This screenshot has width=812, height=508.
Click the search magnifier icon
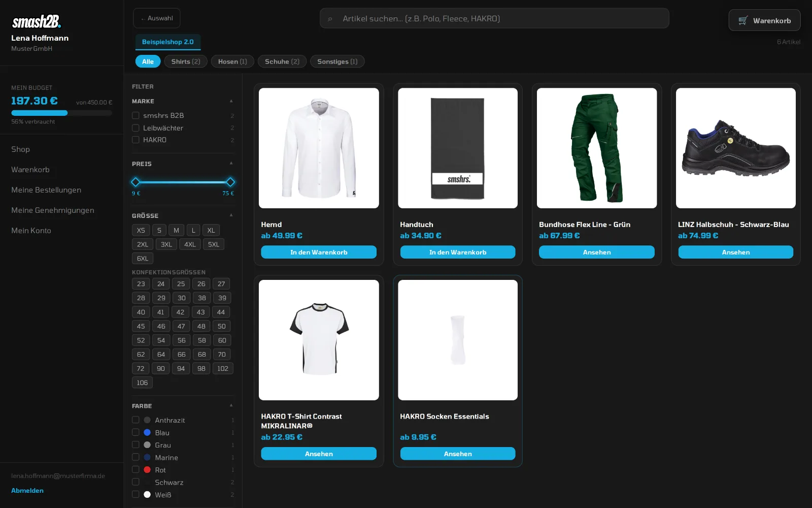330,19
